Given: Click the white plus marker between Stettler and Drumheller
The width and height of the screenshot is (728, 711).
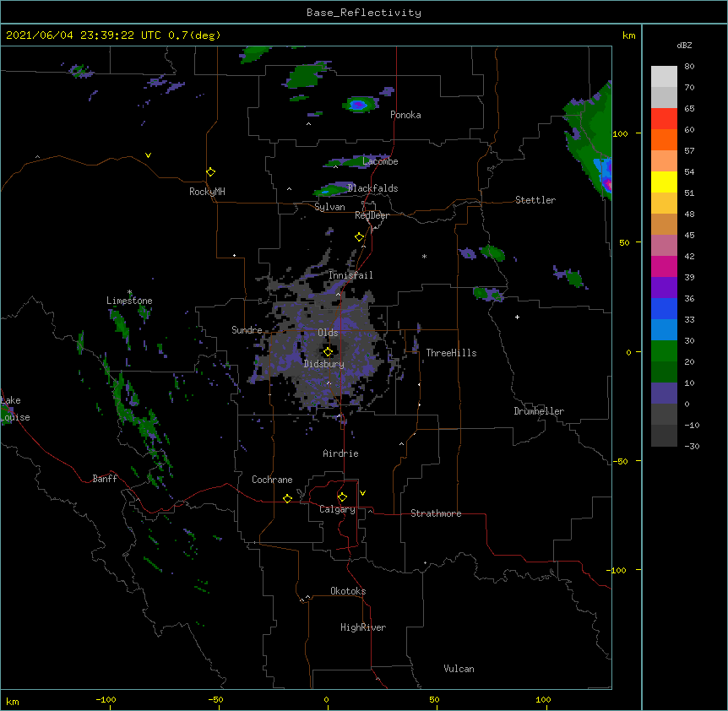Looking at the screenshot, I should [x=517, y=317].
